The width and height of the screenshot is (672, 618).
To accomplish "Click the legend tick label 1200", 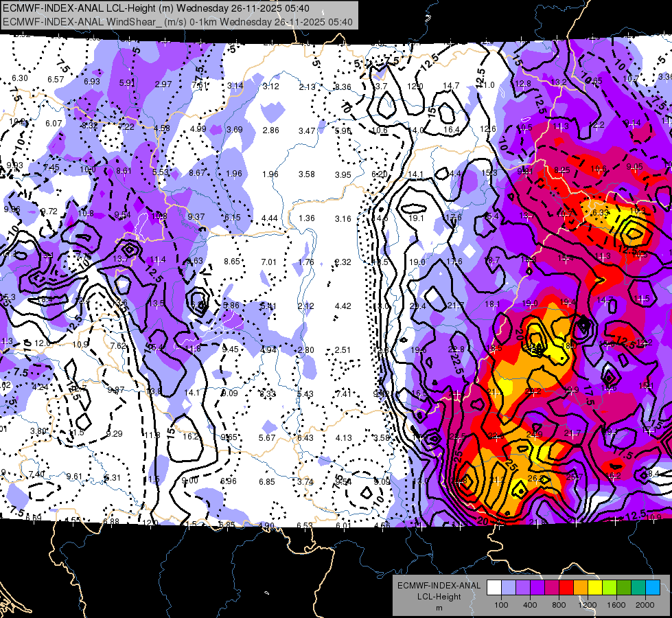I will click(587, 605).
